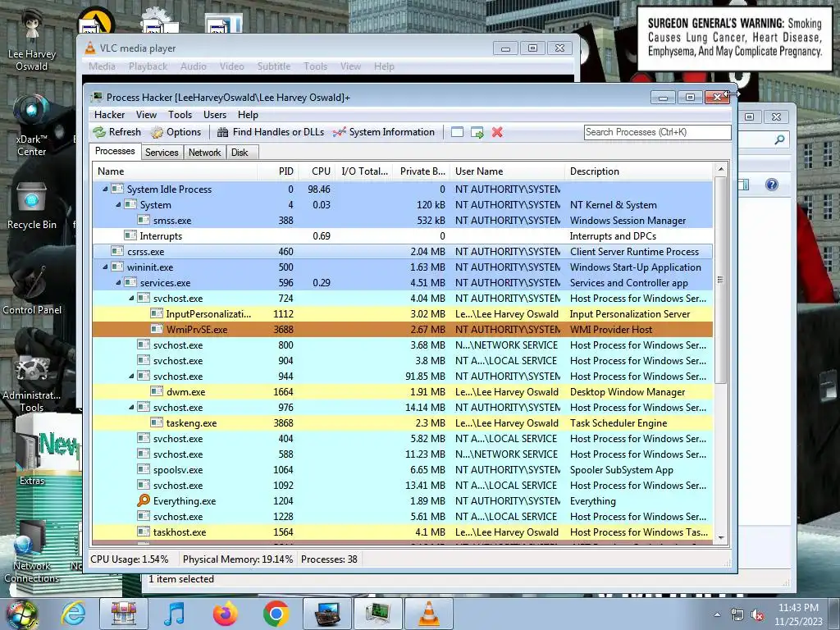Open the Hacker menu
The width and height of the screenshot is (840, 630).
point(109,115)
